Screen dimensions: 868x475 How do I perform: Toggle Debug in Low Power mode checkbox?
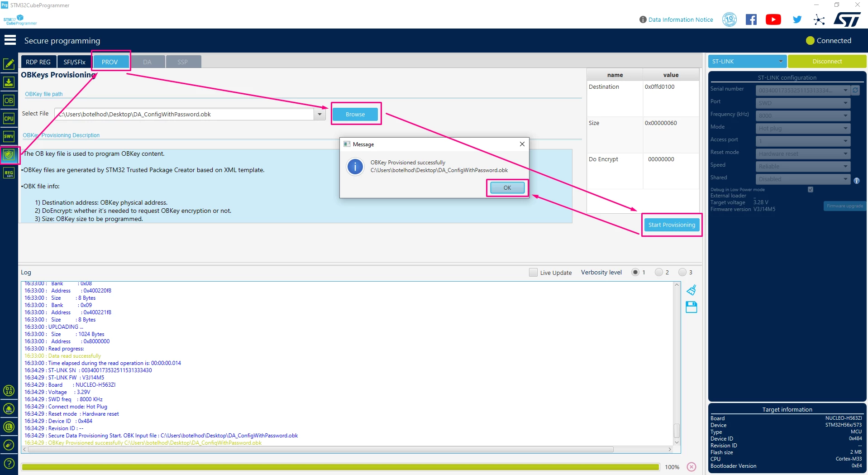(811, 189)
